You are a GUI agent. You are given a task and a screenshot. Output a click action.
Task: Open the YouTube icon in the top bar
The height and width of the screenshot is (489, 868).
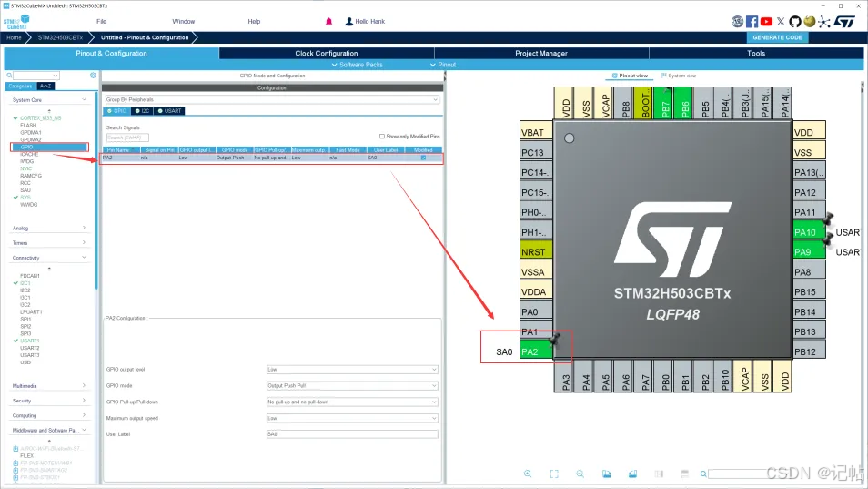pyautogui.click(x=766, y=21)
